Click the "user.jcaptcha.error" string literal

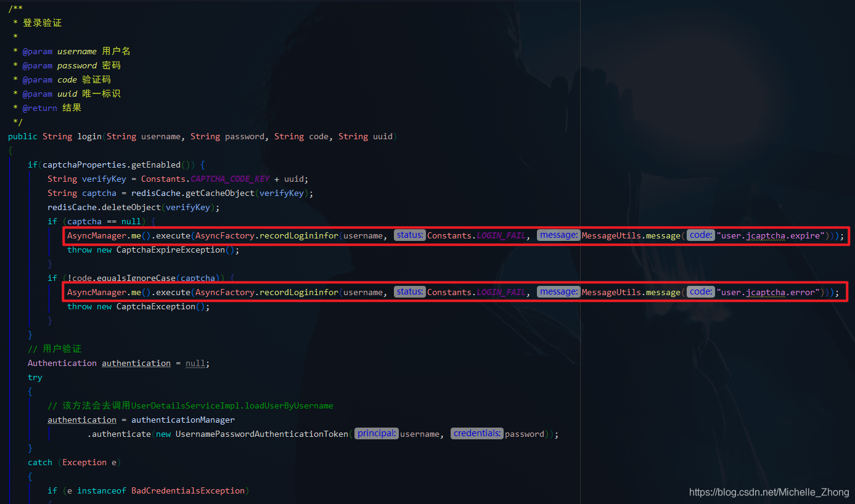tap(769, 292)
